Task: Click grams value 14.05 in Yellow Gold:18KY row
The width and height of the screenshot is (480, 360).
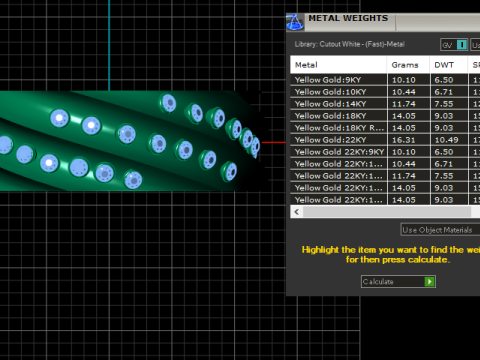Action: pos(404,116)
